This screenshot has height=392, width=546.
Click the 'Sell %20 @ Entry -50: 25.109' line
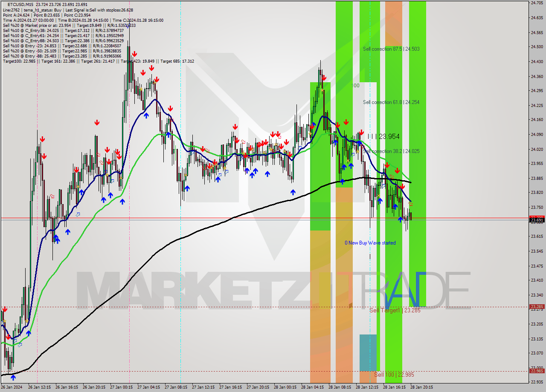(62, 51)
